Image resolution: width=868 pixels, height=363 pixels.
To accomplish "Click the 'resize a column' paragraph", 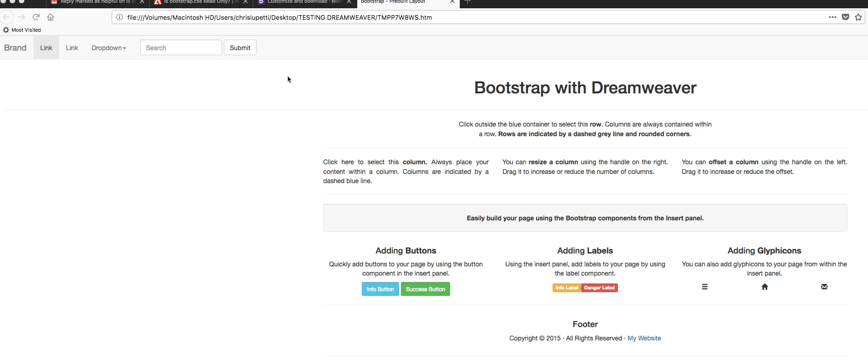I will [x=585, y=167].
